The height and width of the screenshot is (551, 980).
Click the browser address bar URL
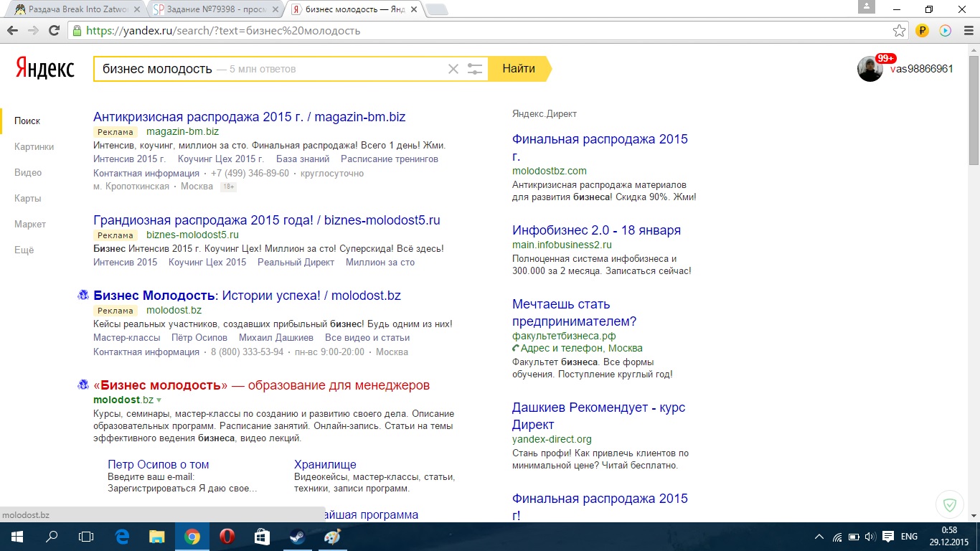223,31
